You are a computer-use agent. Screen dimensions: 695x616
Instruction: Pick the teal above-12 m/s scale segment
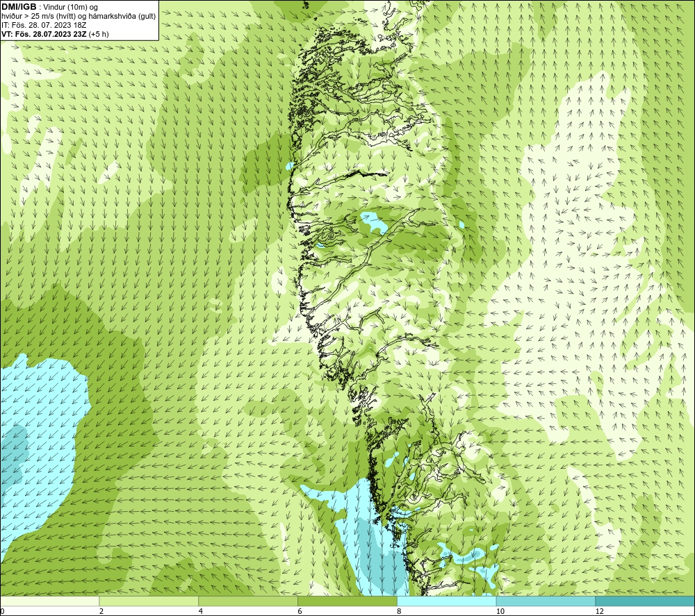coord(646,601)
